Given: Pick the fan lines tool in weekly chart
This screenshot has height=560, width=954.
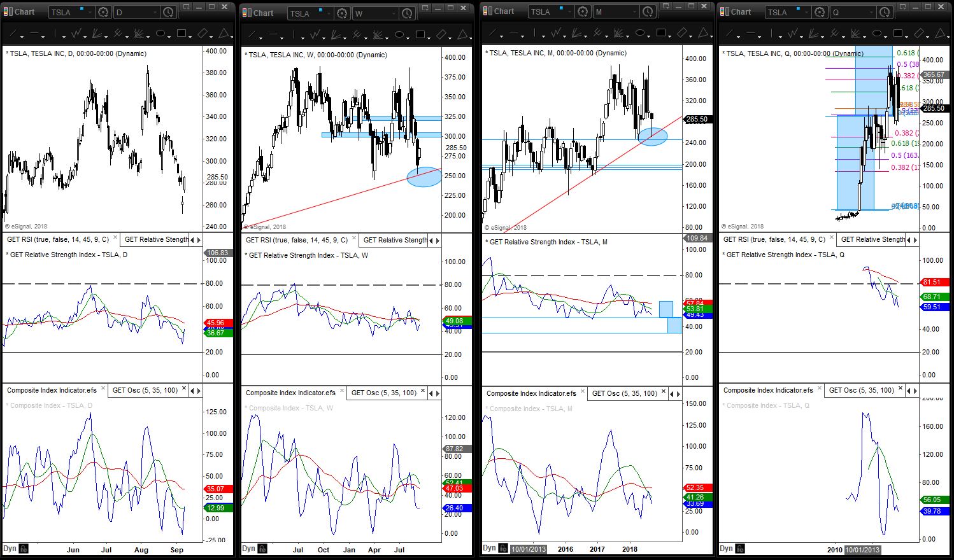Looking at the screenshot, I should coord(336,34).
